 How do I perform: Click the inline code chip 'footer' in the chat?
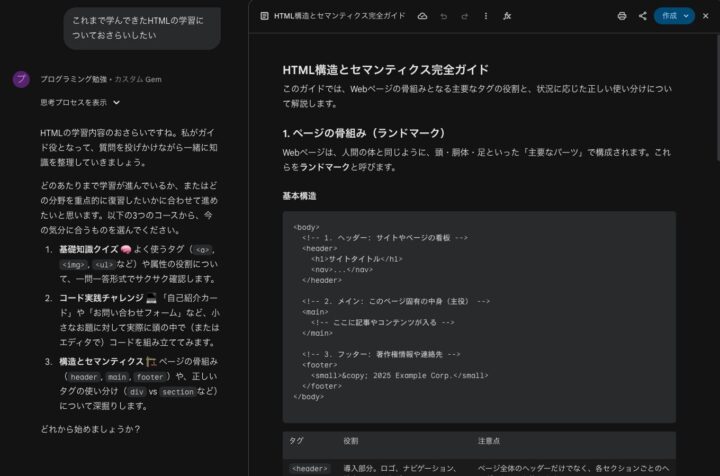(x=150, y=377)
